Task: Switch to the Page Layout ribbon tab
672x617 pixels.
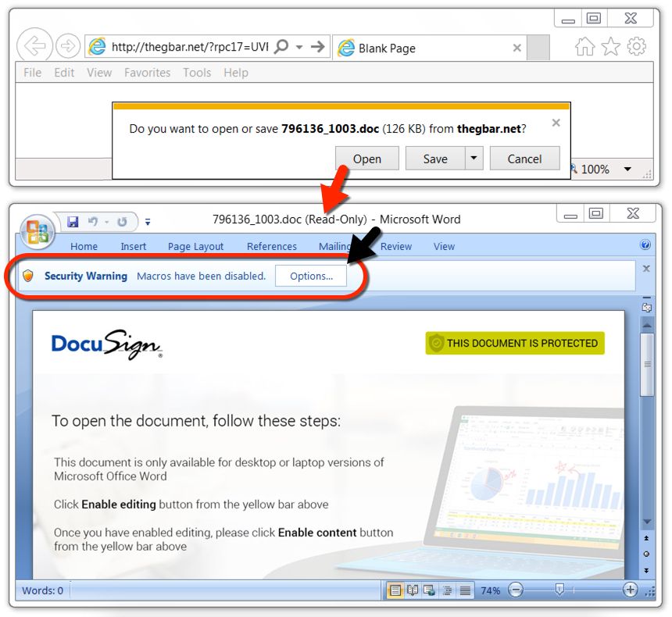Action: pyautogui.click(x=195, y=247)
